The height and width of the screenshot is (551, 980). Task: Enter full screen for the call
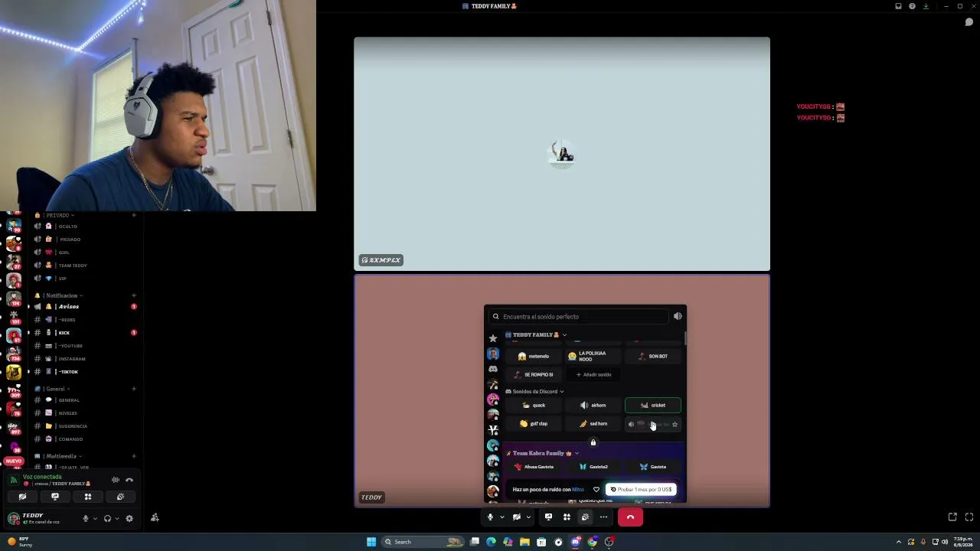(x=969, y=517)
